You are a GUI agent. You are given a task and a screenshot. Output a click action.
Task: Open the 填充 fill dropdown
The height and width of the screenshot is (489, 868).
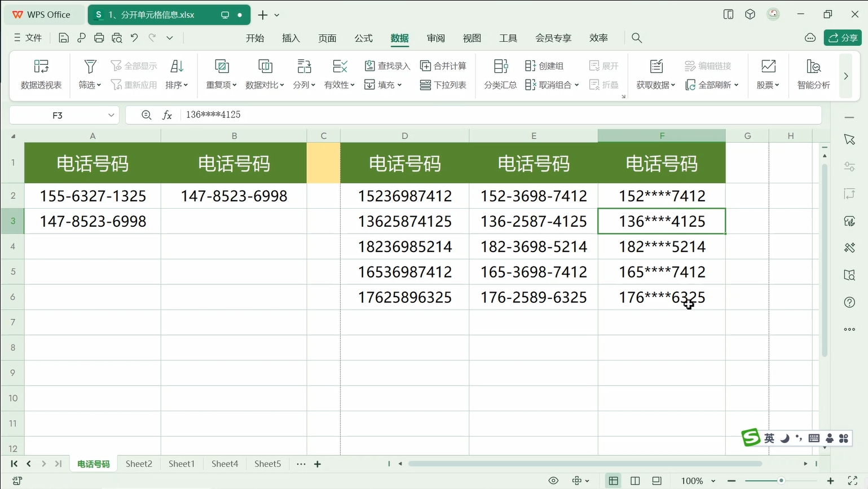coord(383,85)
